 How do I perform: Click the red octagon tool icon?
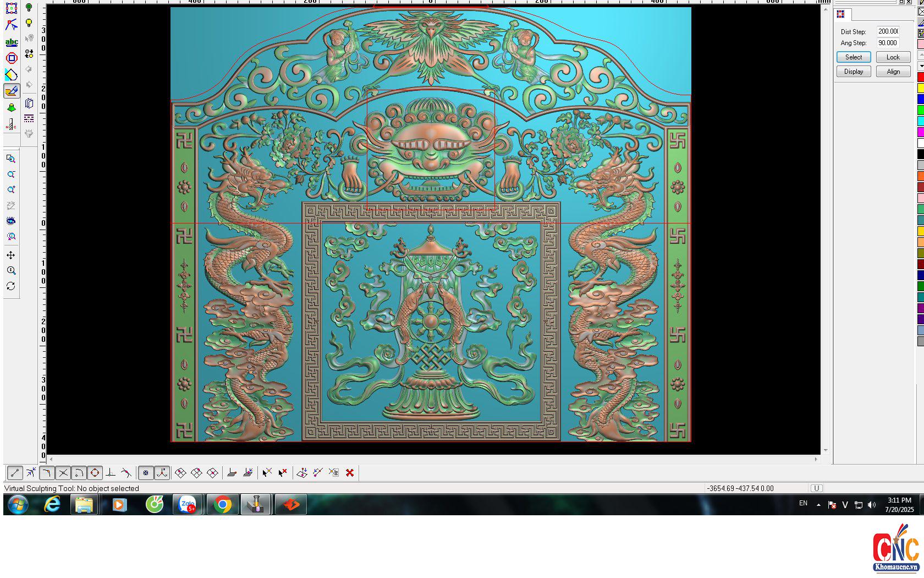tap(12, 58)
